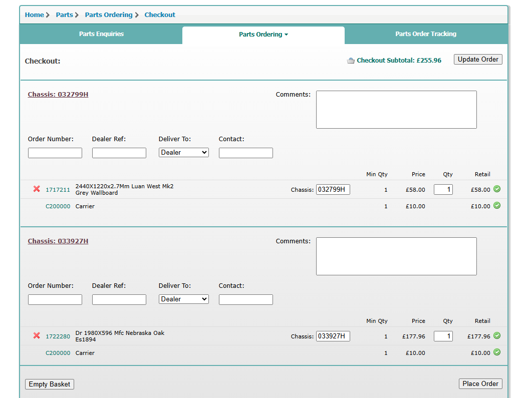This screenshot has height=398, width=532.
Task: Click green check beside £177.96 retail
Action: point(497,336)
